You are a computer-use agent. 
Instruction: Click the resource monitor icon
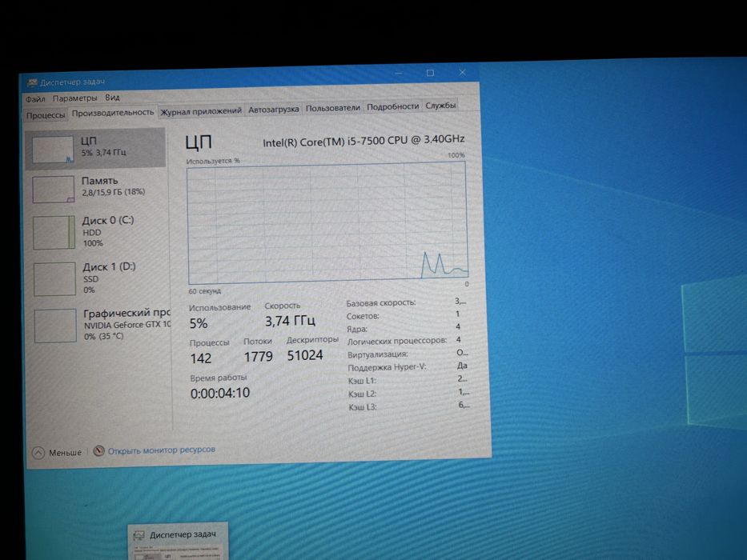point(98,450)
